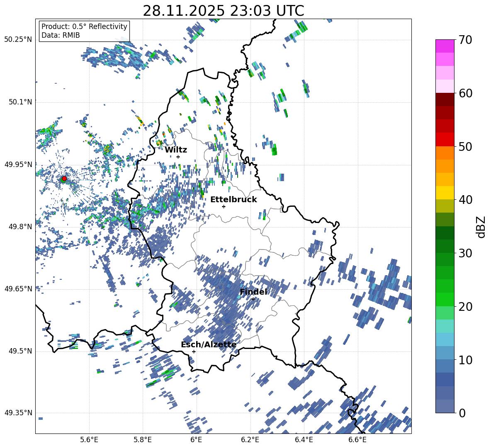This screenshot has width=491, height=448.
Task: Click the Data: RMIB text
Action: (x=61, y=35)
